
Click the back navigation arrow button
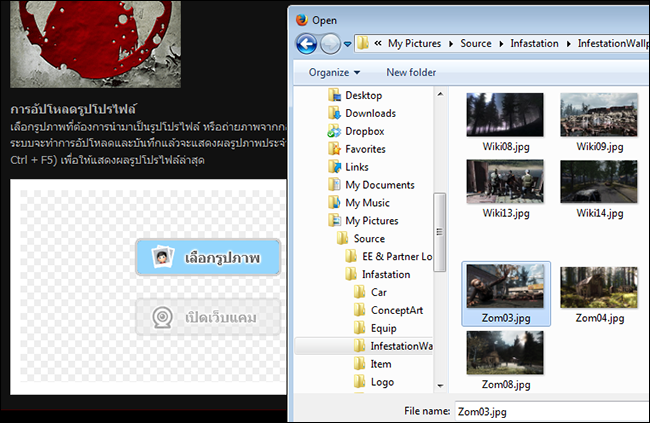306,44
